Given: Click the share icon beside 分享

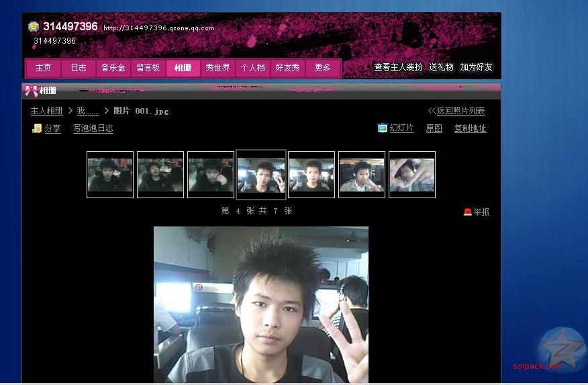Looking at the screenshot, I should 37,128.
